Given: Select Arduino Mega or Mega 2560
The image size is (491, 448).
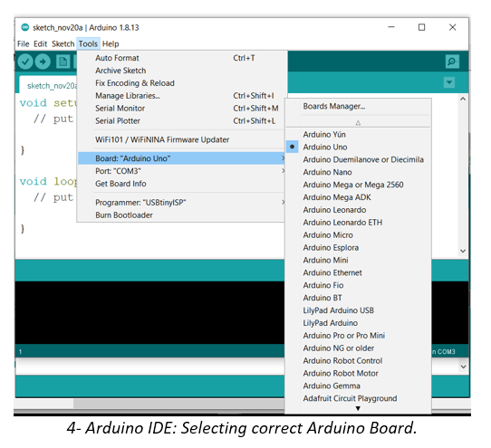Looking at the screenshot, I should 358,185.
